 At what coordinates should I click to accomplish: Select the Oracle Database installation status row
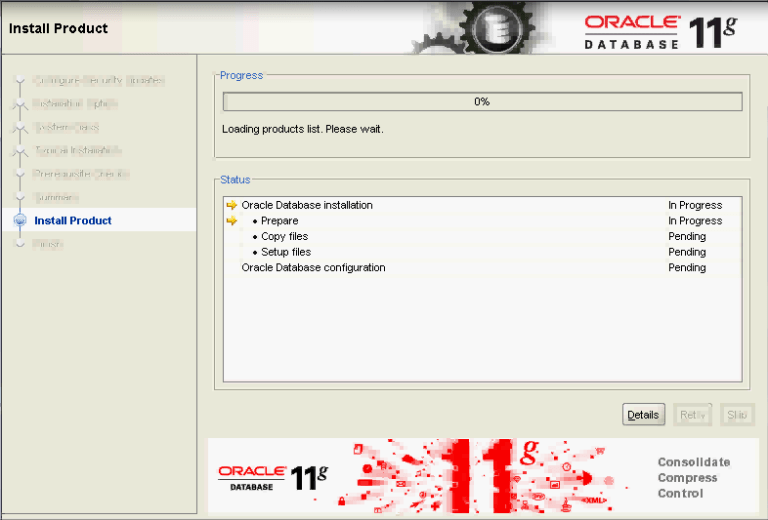pos(482,205)
